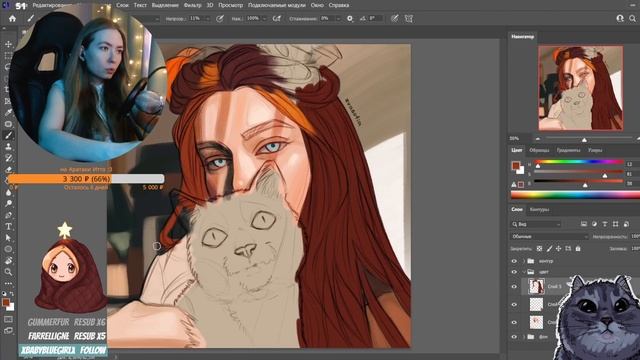Select the Spot Healing Brush tool
The image size is (640, 360).
pyautogui.click(x=8, y=124)
